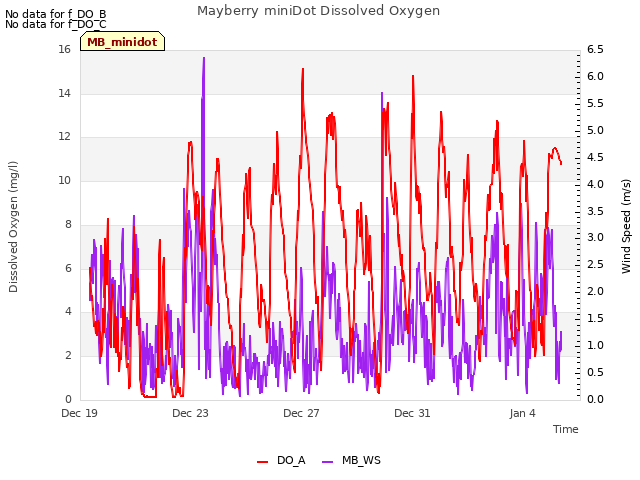The height and width of the screenshot is (480, 640).
Task: Click the 1.0 wind speed axis label
Action: tap(595, 345)
